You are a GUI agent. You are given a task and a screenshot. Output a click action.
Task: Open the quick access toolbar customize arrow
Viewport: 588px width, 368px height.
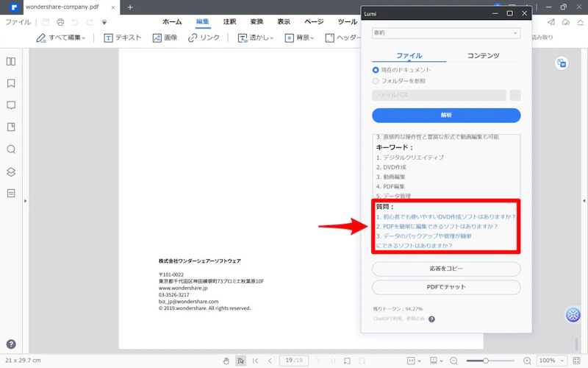tap(104, 23)
